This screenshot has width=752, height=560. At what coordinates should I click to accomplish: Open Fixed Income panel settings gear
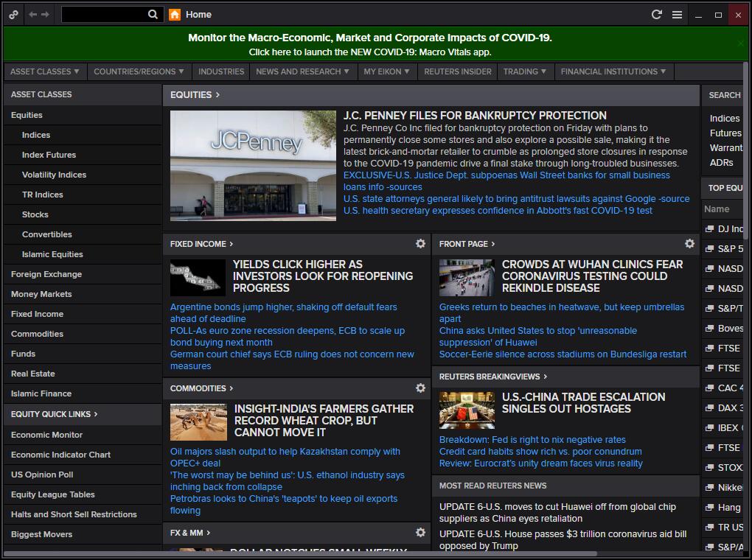[x=420, y=244]
